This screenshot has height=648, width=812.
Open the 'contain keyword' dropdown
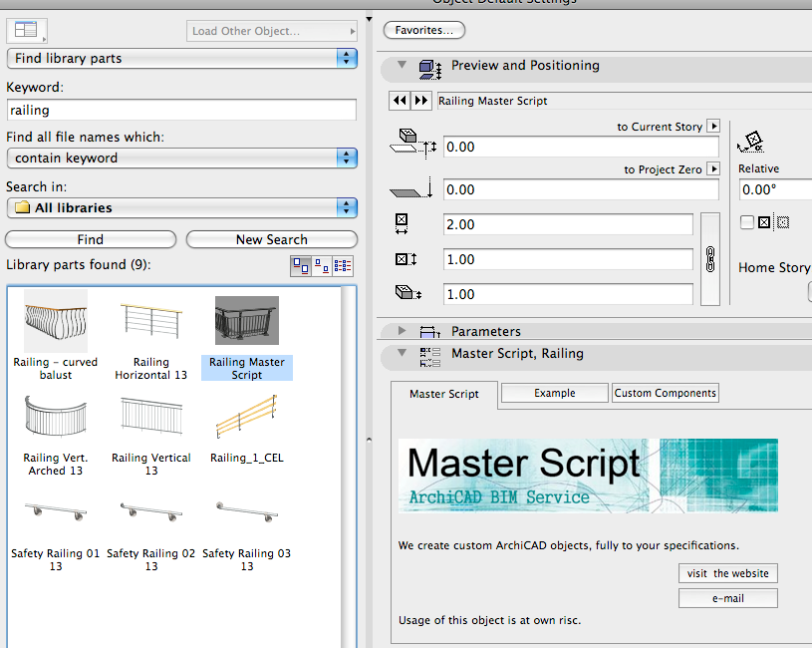click(181, 158)
